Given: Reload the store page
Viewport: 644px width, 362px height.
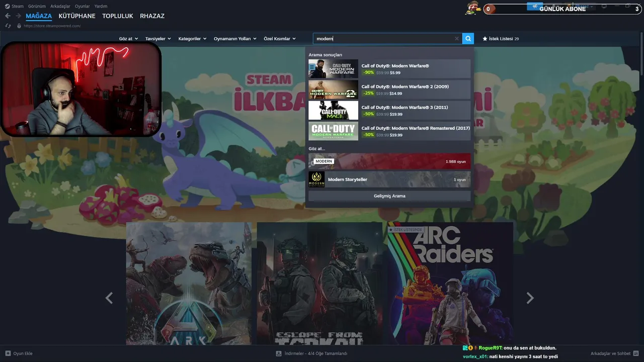Looking at the screenshot, I should coord(8,26).
